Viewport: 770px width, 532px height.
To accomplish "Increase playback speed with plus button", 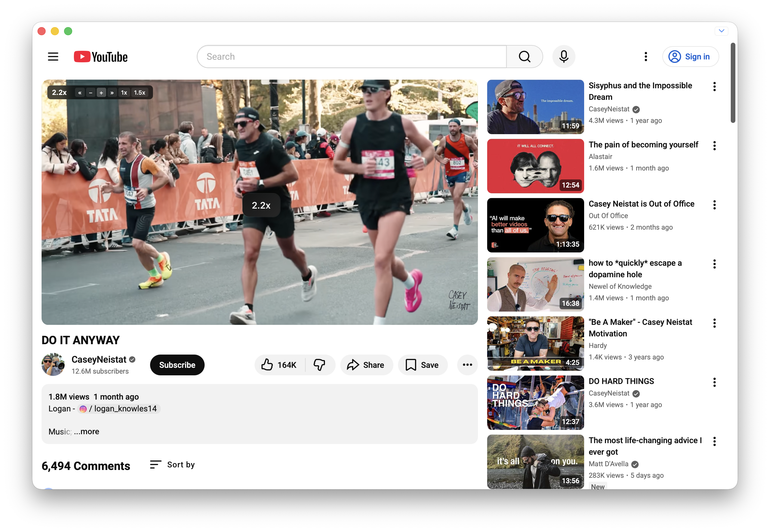I will click(x=101, y=93).
